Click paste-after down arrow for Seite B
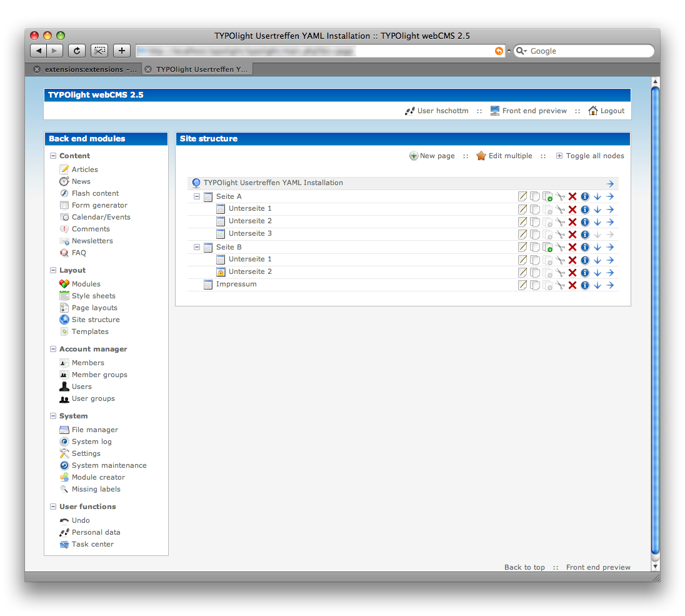This screenshot has width=685, height=616. [x=597, y=248]
